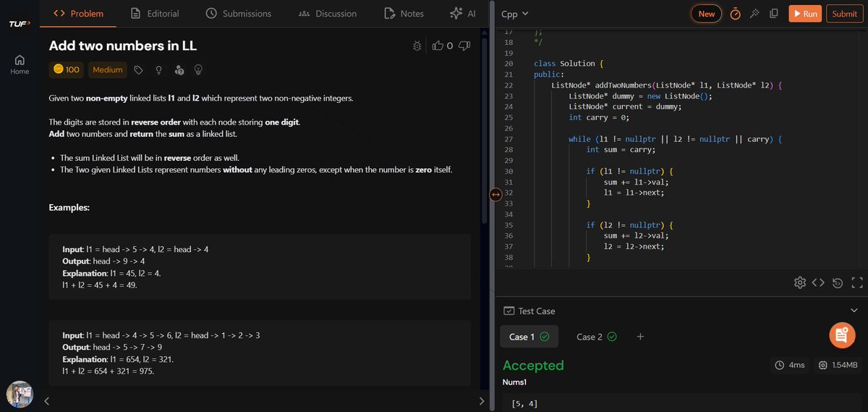Show problem tags with the tag icon
The width and height of the screenshot is (868, 412).
pyautogui.click(x=138, y=70)
